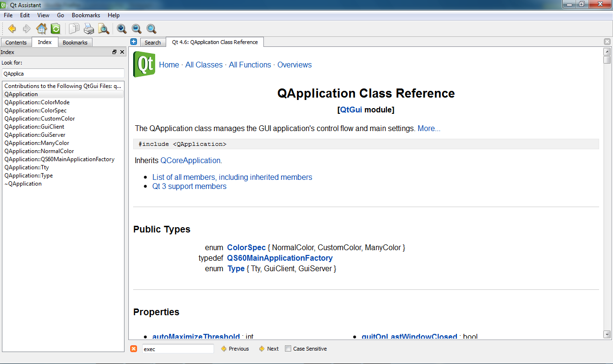Add a new tab with plus icon
The height and width of the screenshot is (364, 613).
click(x=134, y=42)
